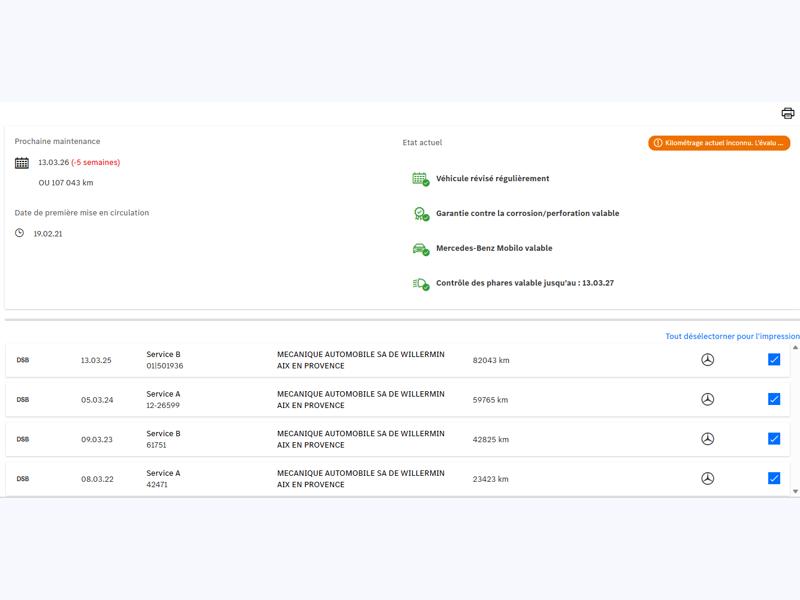Toggle the 08.03.22 Service A checkbox

click(773, 478)
